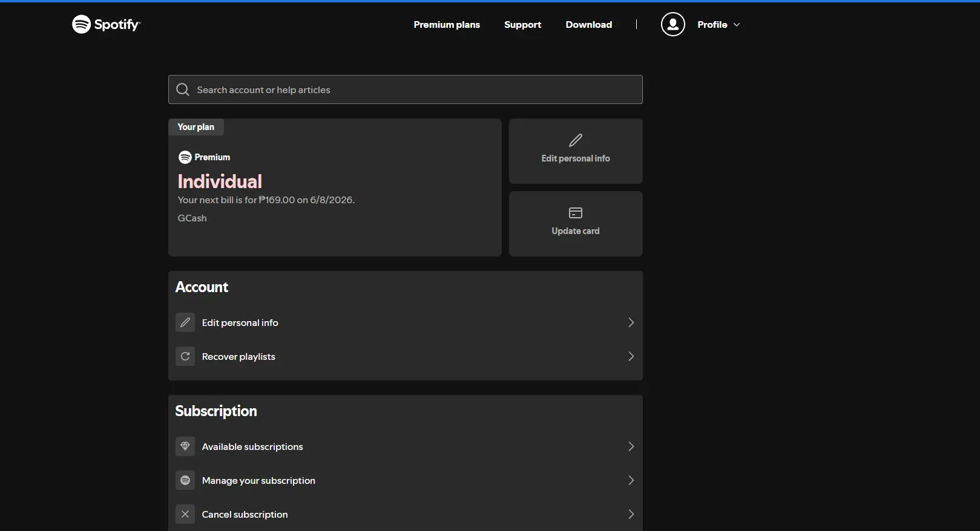The image size is (980, 531).
Task: Click Update card label
Action: point(576,231)
